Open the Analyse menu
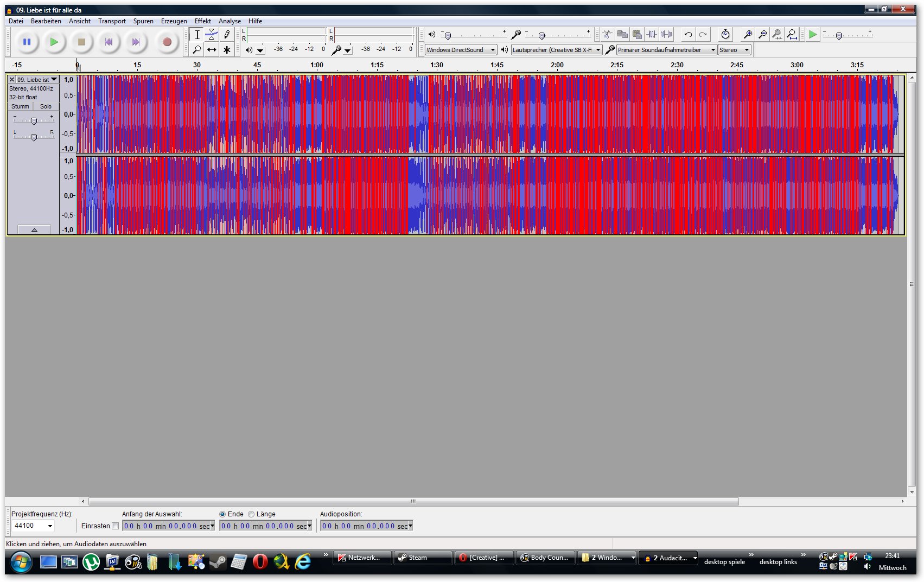This screenshot has width=924, height=582. (230, 21)
